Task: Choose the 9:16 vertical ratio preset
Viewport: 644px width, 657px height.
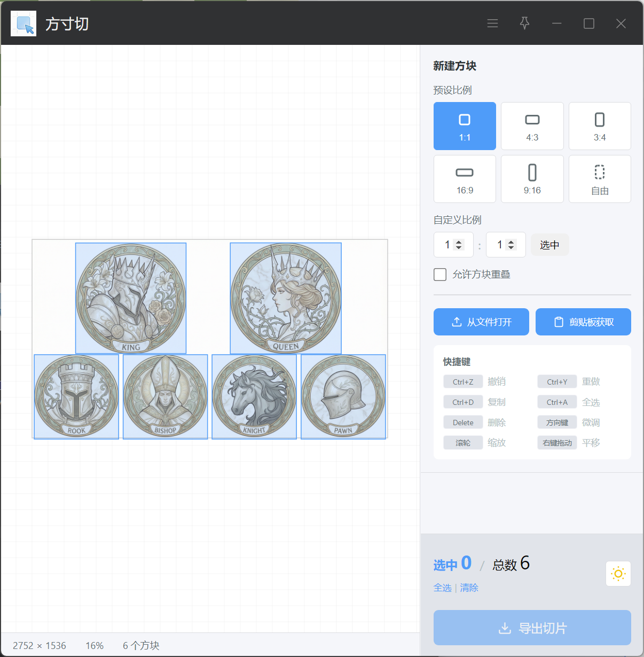Action: (x=532, y=179)
